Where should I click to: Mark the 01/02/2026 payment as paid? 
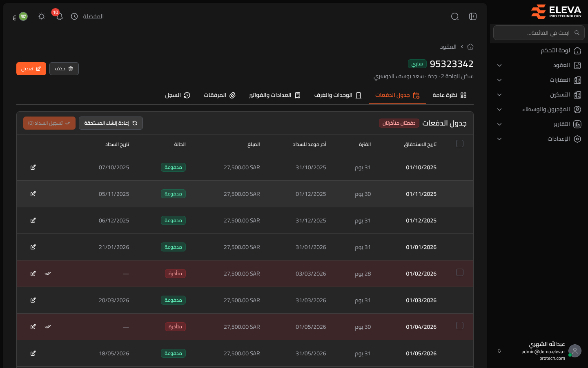tap(48, 274)
